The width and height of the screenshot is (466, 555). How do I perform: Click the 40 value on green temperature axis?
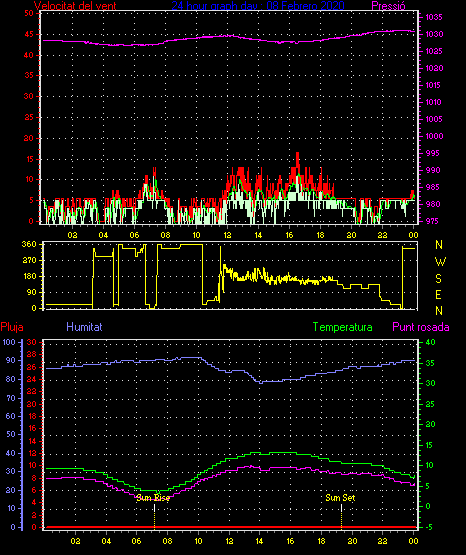430,342
